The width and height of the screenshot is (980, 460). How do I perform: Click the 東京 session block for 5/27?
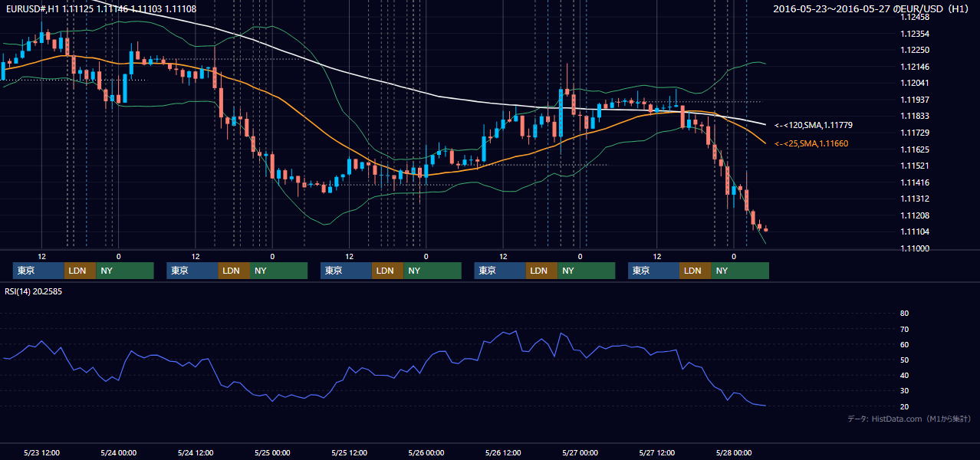coord(654,271)
